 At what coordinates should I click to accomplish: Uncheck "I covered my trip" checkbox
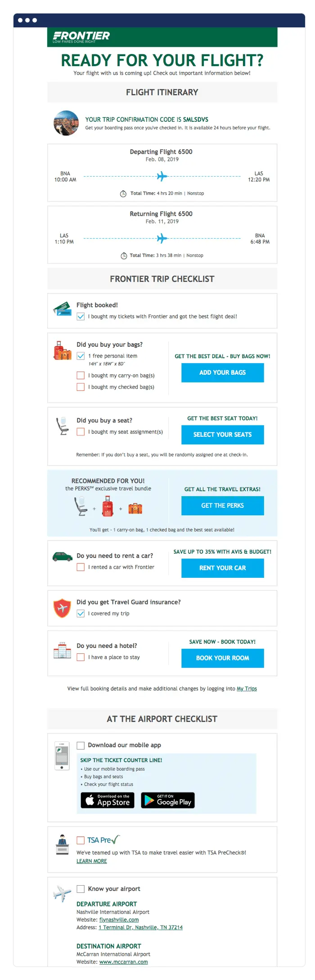point(81,613)
